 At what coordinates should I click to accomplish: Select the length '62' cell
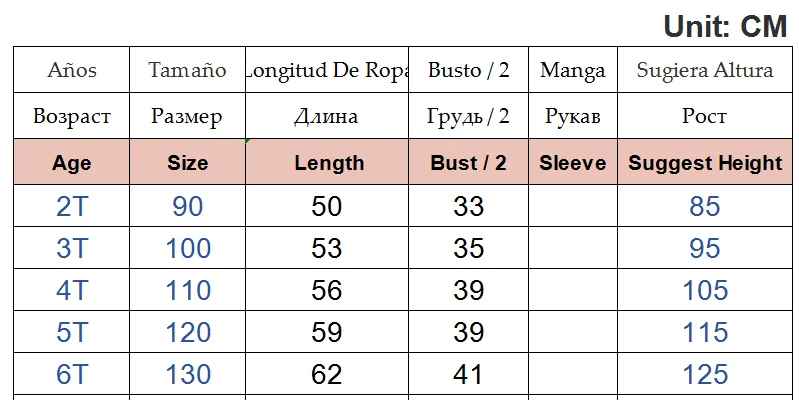coord(327,375)
